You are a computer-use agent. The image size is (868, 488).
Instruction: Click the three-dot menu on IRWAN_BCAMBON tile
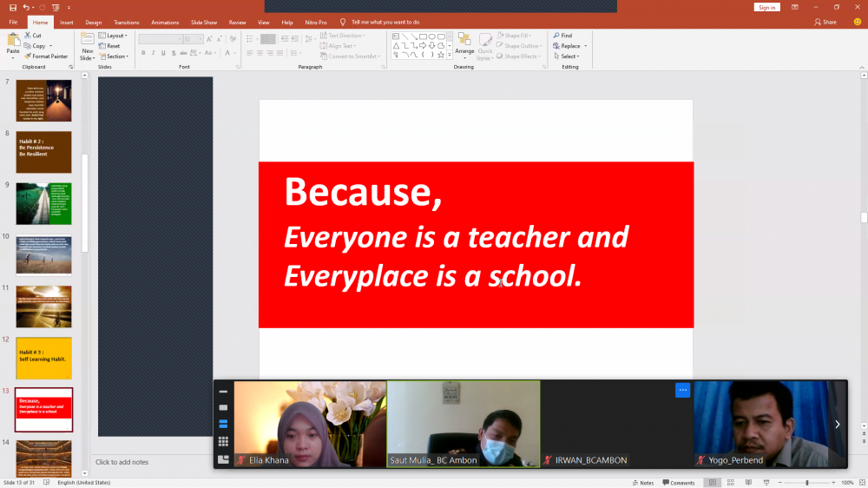click(x=682, y=391)
